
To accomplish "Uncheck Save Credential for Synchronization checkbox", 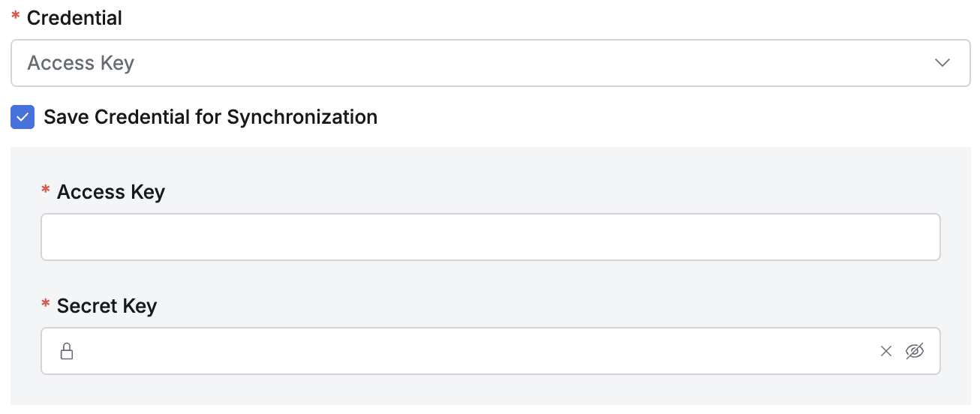I will [23, 117].
